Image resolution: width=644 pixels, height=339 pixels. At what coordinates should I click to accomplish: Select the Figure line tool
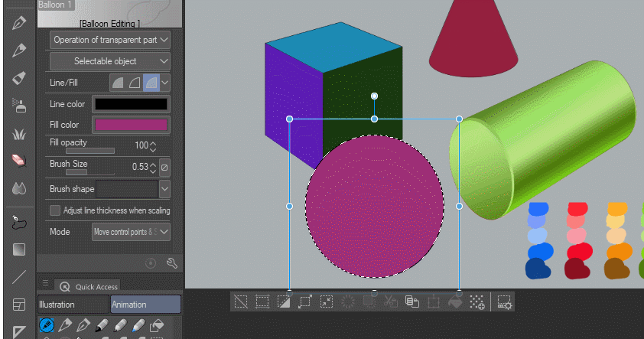click(x=19, y=277)
